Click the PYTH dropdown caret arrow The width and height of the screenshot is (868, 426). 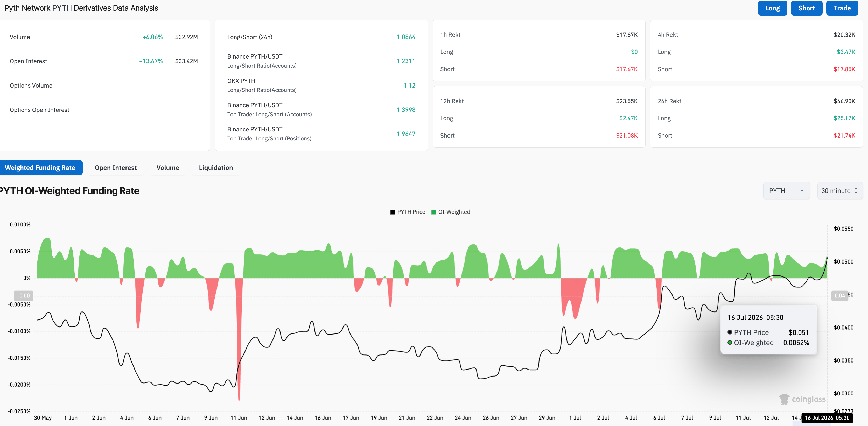click(x=802, y=191)
